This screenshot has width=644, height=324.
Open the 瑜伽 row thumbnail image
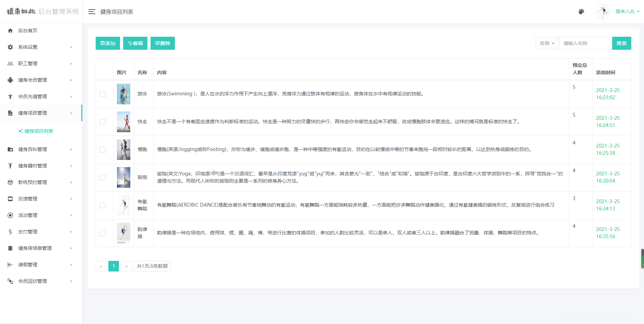click(123, 177)
